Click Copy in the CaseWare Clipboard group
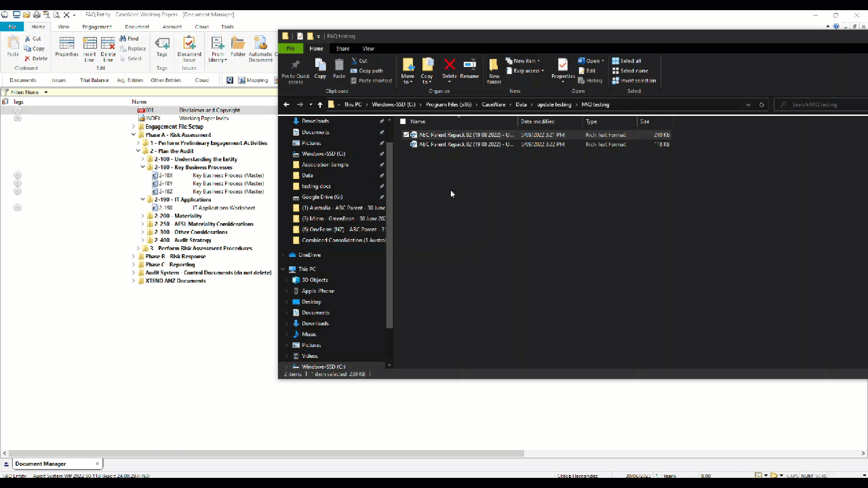 pos(34,49)
